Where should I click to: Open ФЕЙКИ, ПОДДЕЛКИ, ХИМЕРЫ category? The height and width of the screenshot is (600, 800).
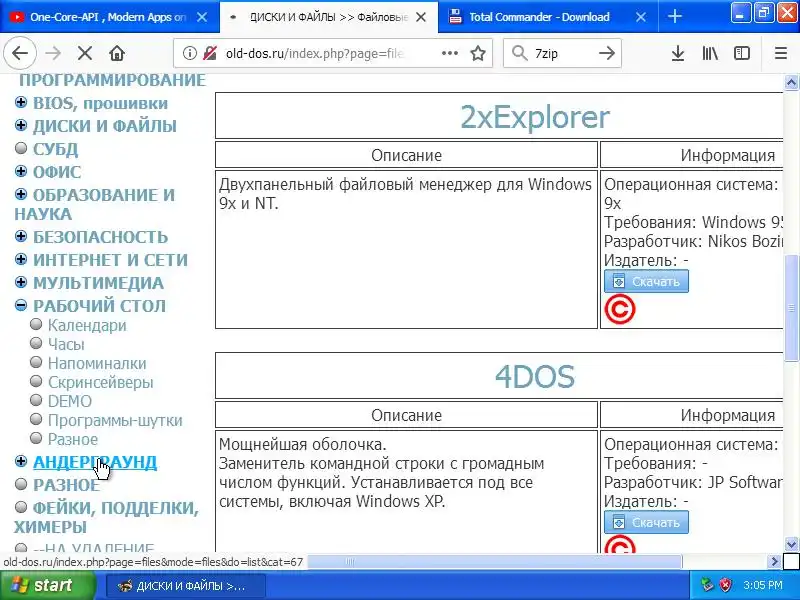click(106, 517)
